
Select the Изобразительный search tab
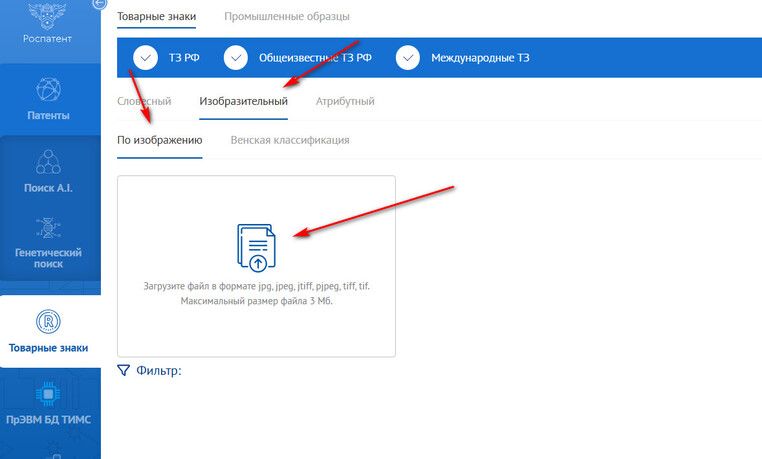click(243, 101)
